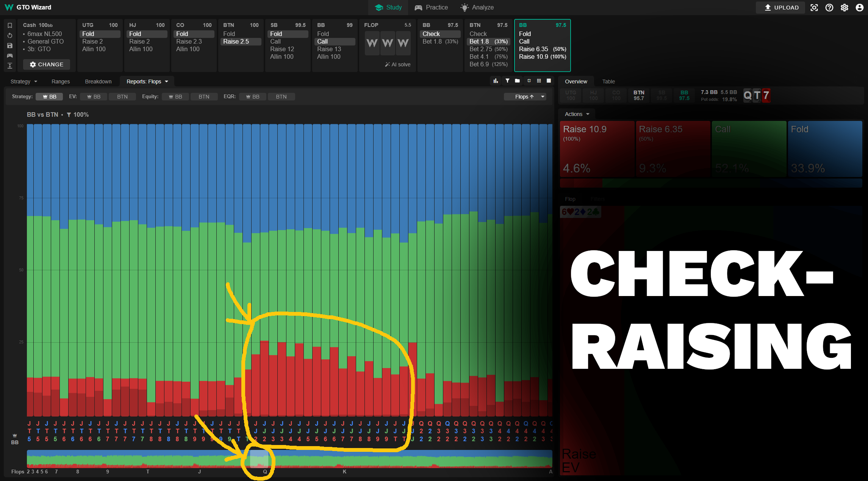Click the bookmark icon in the left sidebar
Screen dimensions: 868x481
pyautogui.click(x=10, y=25)
